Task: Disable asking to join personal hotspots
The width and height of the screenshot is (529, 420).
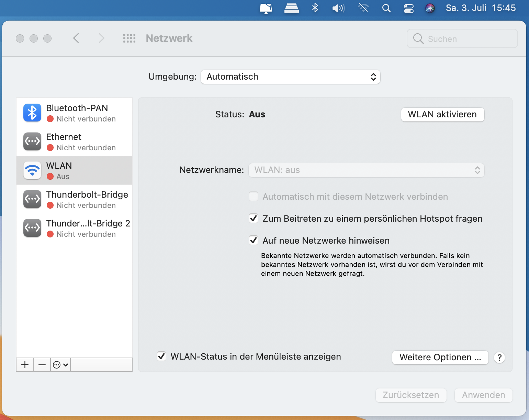Action: tap(254, 219)
